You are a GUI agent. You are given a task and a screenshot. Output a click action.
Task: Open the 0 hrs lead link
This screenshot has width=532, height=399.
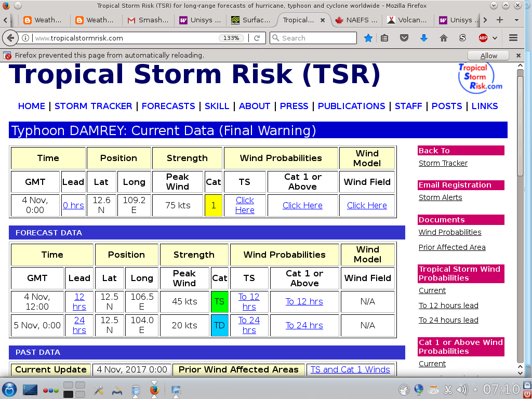click(73, 205)
